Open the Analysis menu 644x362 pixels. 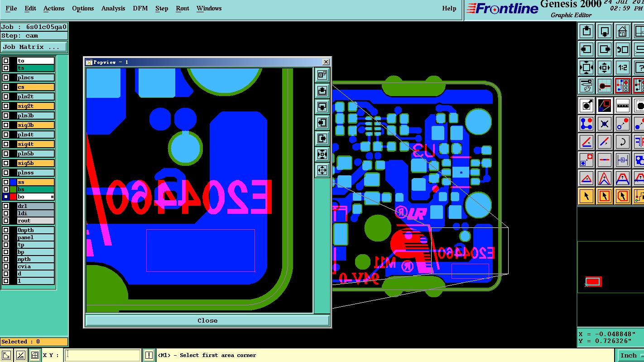click(x=113, y=8)
